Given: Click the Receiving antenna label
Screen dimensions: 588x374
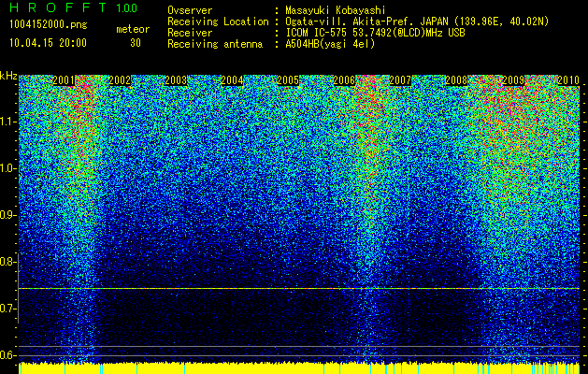Looking at the screenshot, I should [x=215, y=44].
